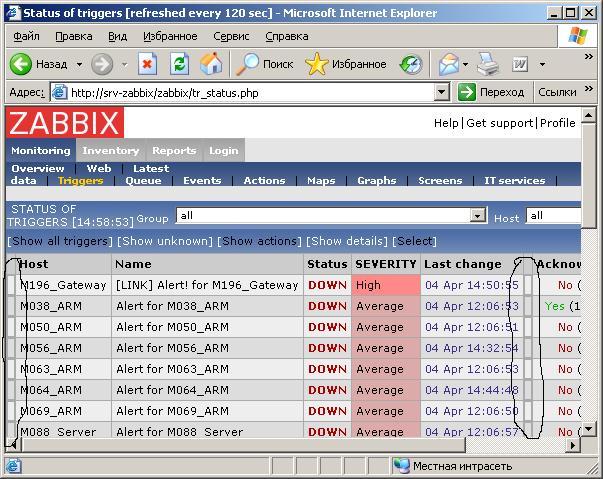
Task: Switch to Monitoring tab
Action: [x=41, y=150]
